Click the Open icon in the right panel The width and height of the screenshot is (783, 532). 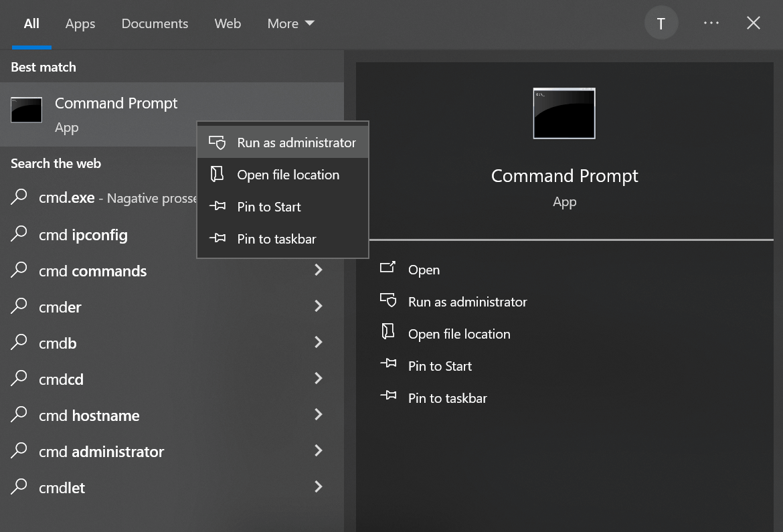coord(388,268)
